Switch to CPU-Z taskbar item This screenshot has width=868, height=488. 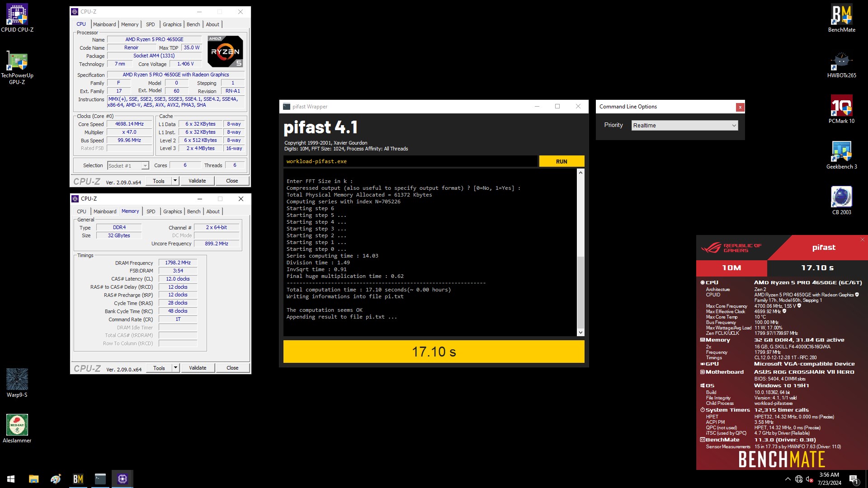click(x=122, y=479)
